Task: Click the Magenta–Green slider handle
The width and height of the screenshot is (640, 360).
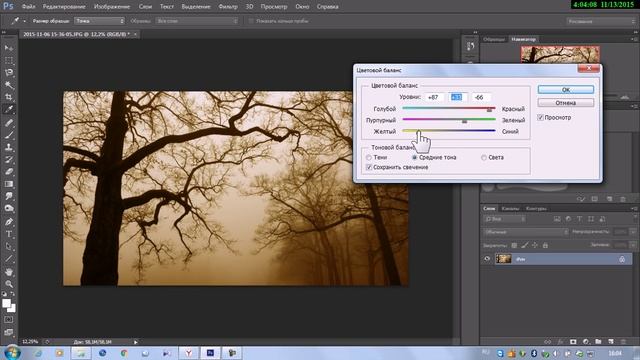Action: coord(464,121)
